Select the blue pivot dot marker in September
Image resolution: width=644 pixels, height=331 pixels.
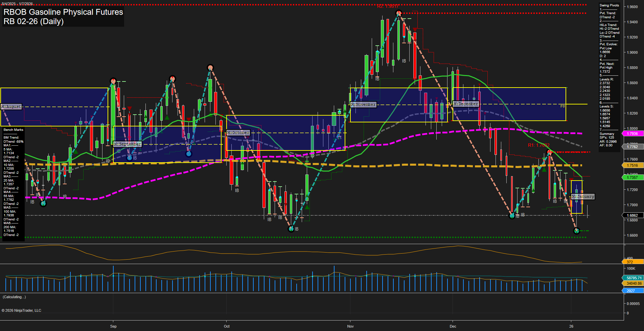coord(130,157)
